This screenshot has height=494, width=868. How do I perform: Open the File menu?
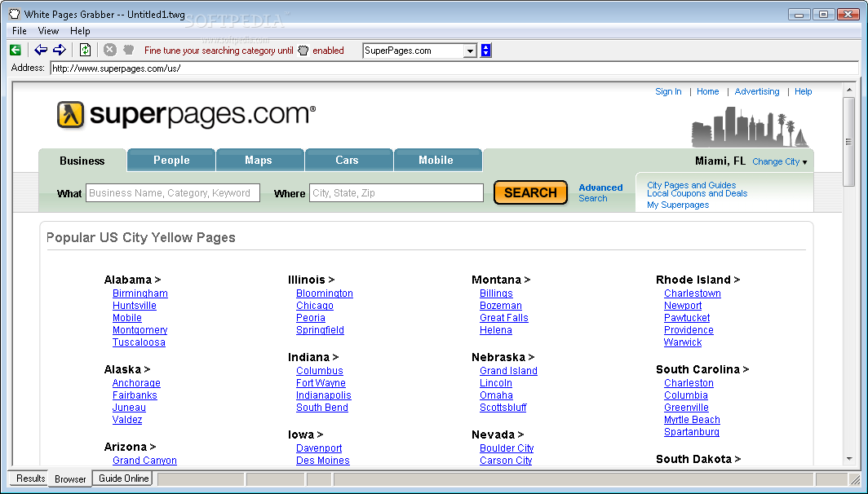coord(20,31)
